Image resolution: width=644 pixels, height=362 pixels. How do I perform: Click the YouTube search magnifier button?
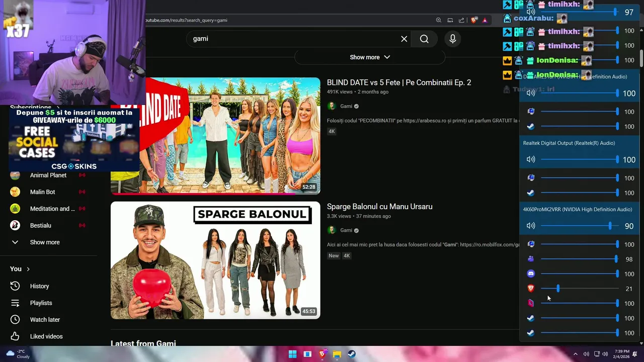(x=424, y=39)
